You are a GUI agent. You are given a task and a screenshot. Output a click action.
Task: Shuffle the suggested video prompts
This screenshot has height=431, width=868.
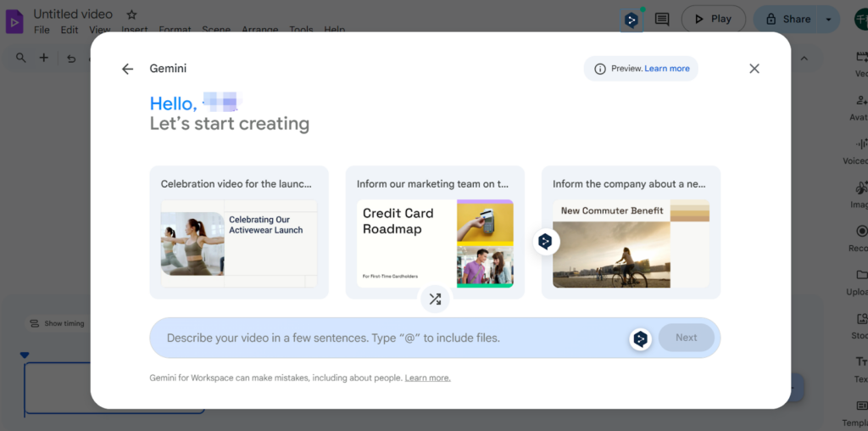pyautogui.click(x=435, y=299)
